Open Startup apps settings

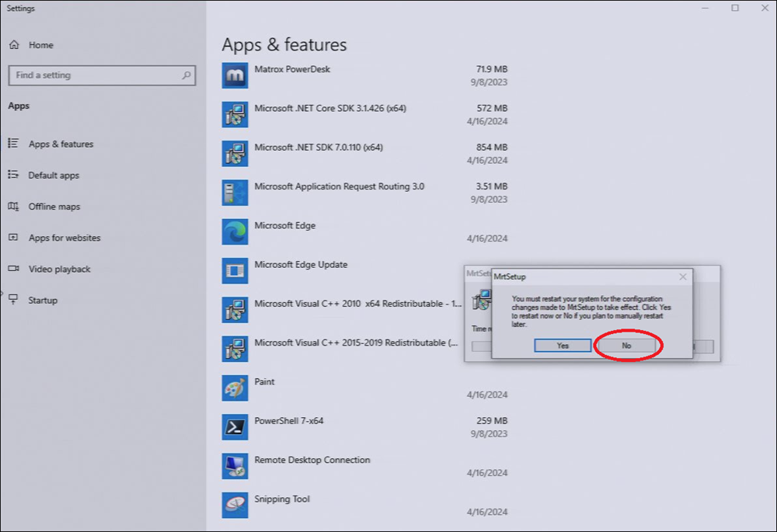pos(43,300)
